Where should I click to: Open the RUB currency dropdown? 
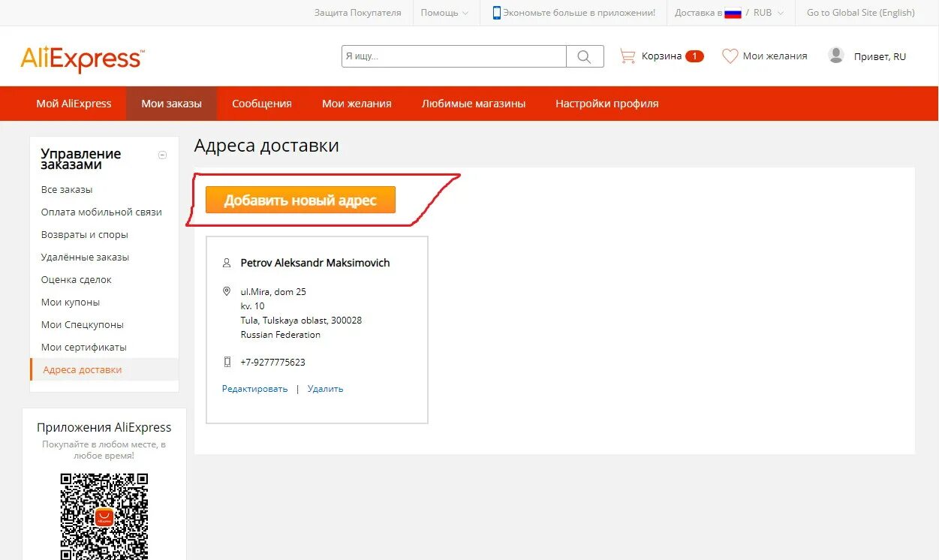click(769, 13)
